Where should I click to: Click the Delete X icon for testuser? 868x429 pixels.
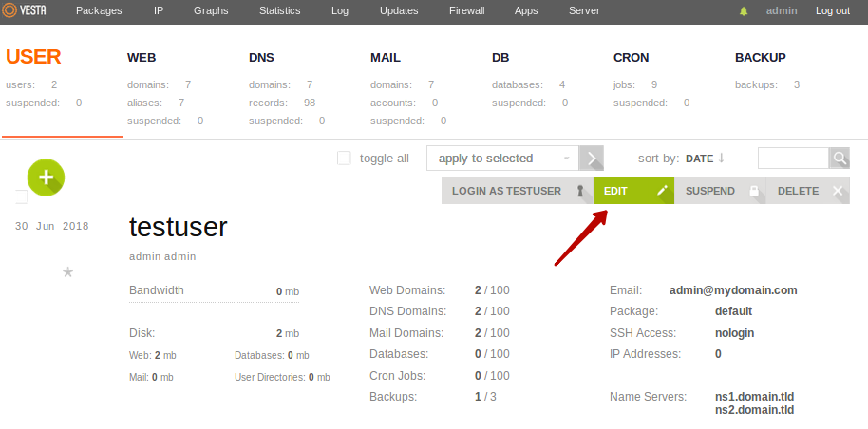pos(837,191)
